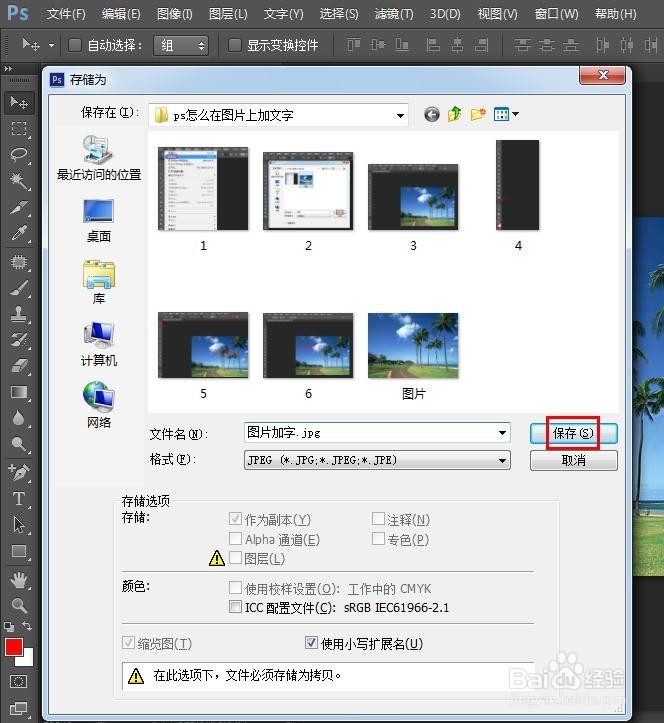Toggle 使用校样设置(O) checkbox

[235, 587]
